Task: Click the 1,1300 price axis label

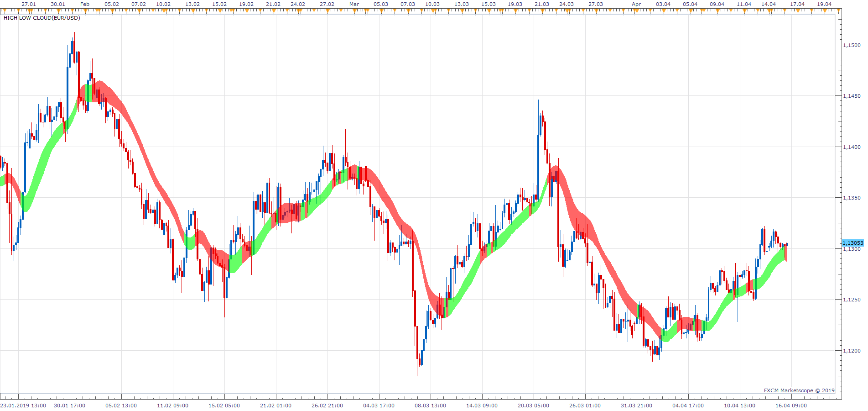Action: pyautogui.click(x=852, y=249)
